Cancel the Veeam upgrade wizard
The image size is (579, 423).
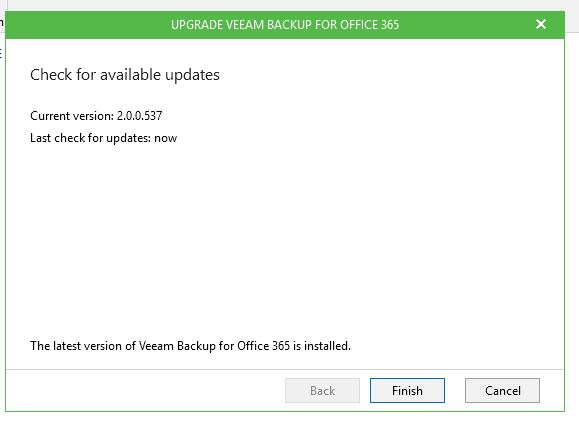click(x=502, y=391)
